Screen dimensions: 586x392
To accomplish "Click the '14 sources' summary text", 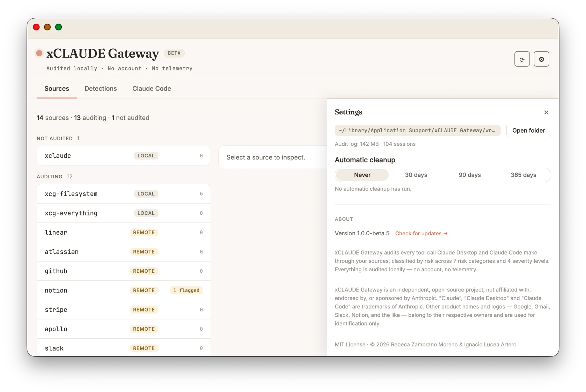I will pos(53,118).
